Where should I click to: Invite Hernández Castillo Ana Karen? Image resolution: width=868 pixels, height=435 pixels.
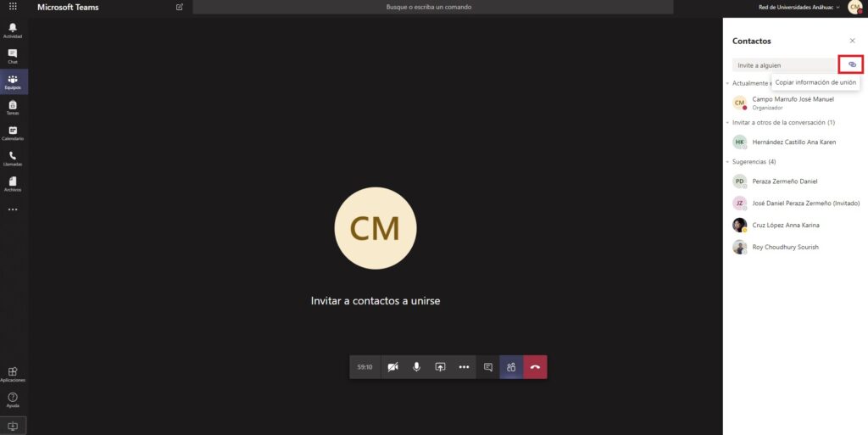click(793, 142)
